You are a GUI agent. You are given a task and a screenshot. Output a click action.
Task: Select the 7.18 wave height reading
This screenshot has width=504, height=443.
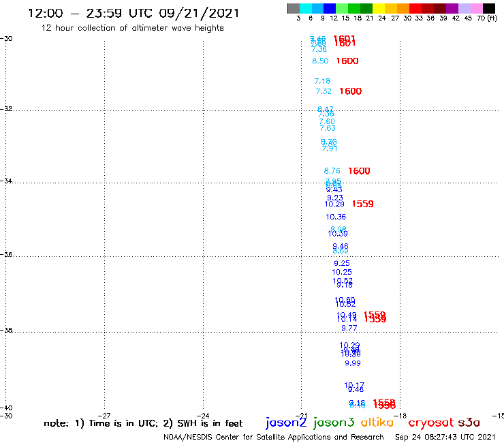coord(322,81)
